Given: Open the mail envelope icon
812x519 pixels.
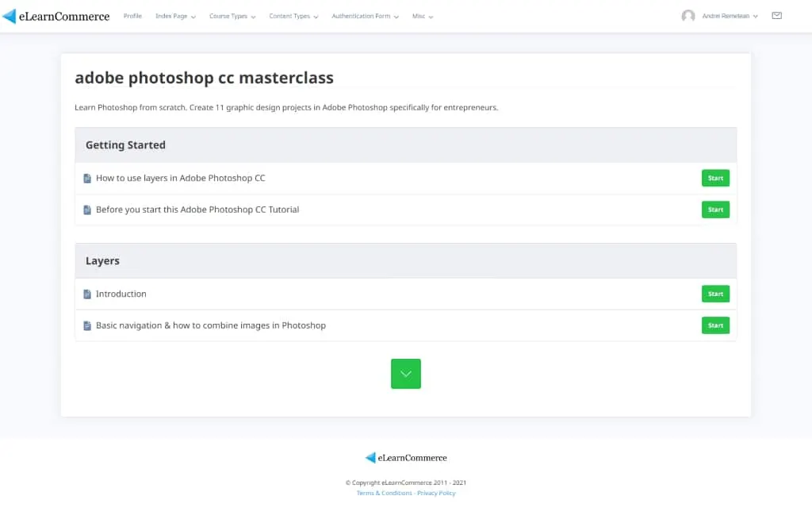Looking at the screenshot, I should click(x=776, y=16).
